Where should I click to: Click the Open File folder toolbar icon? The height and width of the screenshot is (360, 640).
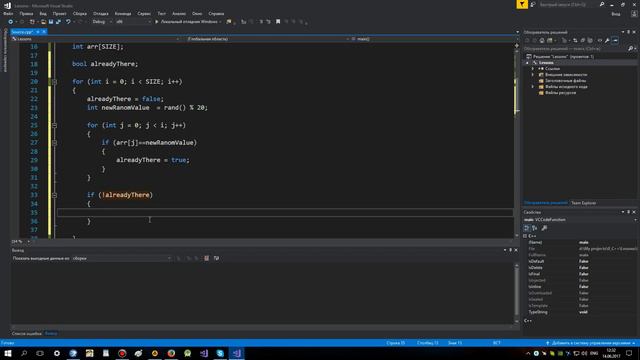pyautogui.click(x=43, y=22)
